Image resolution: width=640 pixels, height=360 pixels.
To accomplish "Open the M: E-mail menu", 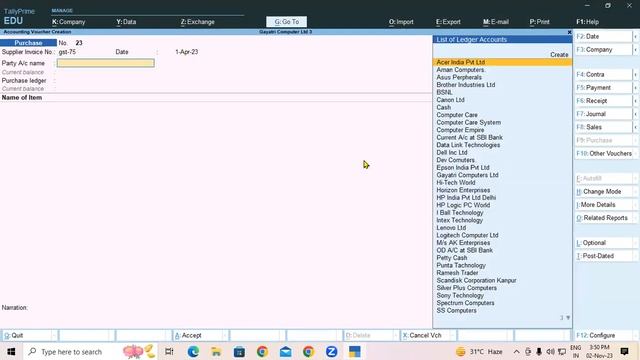I will coord(496,22).
